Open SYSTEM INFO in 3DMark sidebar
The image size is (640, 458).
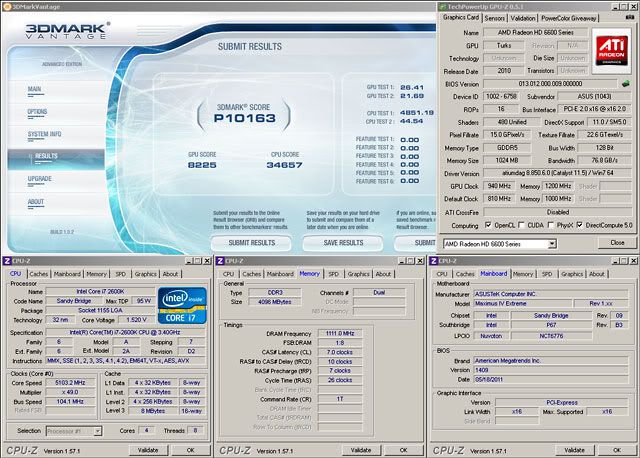tap(44, 134)
